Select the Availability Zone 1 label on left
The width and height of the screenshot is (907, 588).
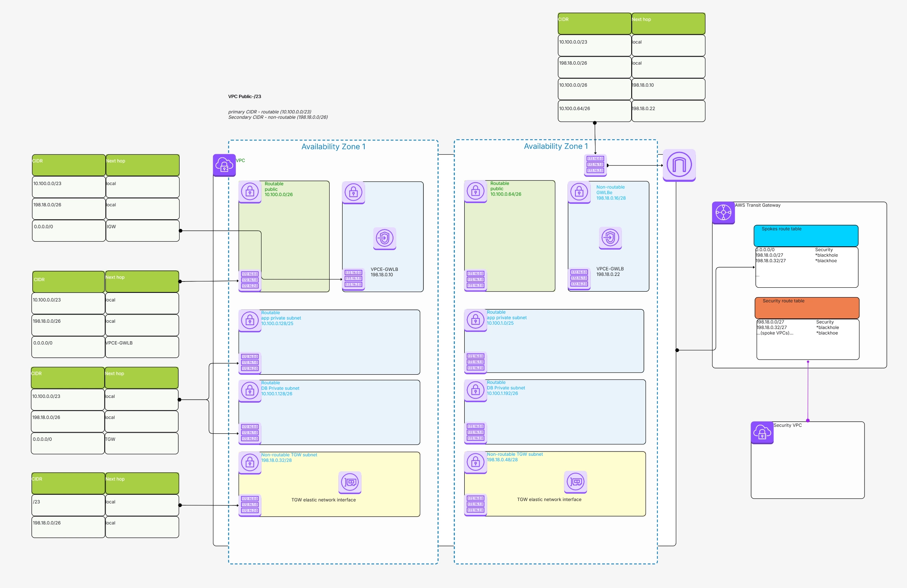click(333, 146)
